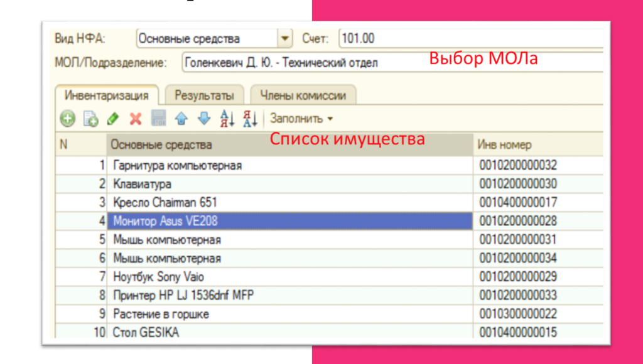Viewport: 643px width, 364px height.
Task: Click the Основные средства column header
Action: pyautogui.click(x=289, y=144)
